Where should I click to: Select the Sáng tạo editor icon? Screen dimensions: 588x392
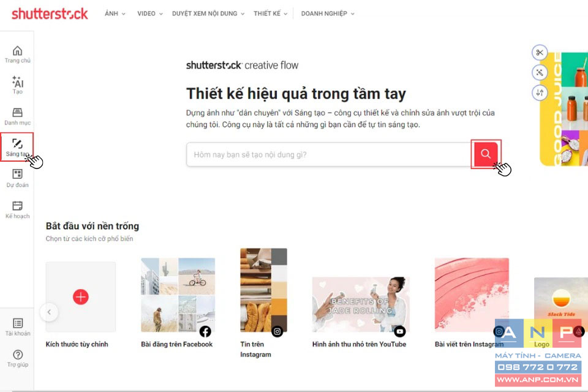point(17,148)
